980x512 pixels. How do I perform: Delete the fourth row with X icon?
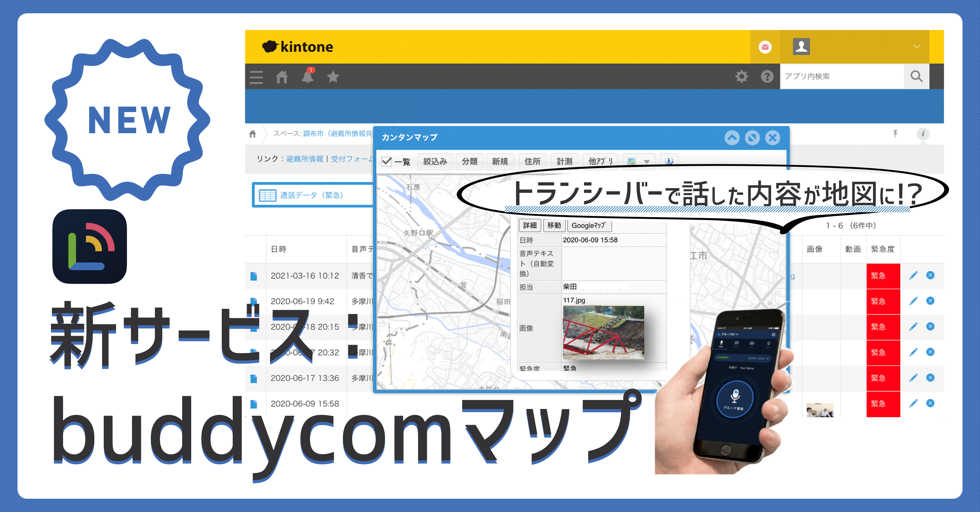coord(930,352)
